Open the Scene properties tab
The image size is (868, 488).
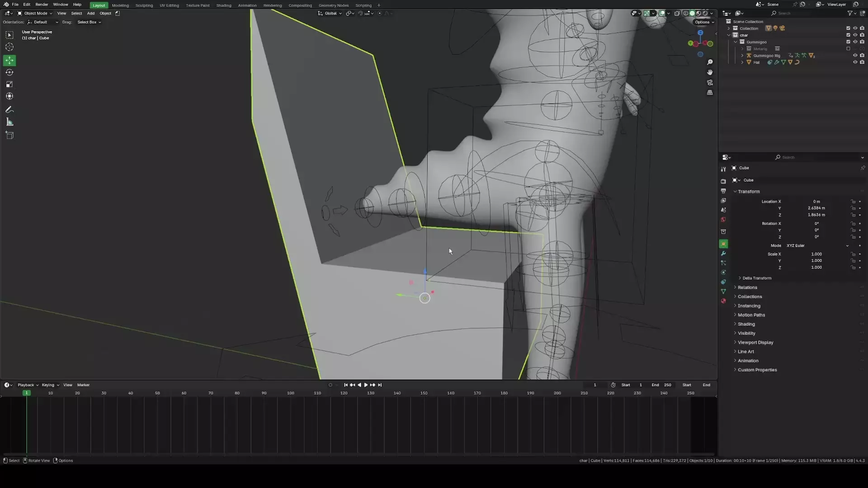(723, 210)
